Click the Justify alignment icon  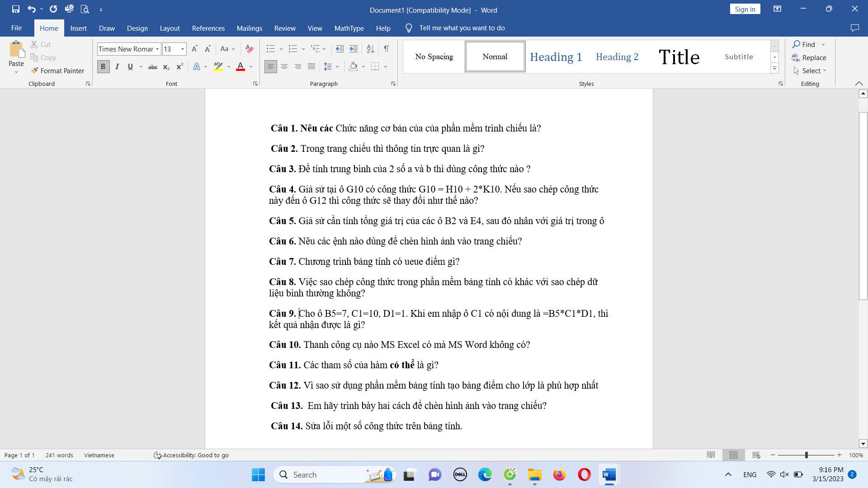coord(311,66)
